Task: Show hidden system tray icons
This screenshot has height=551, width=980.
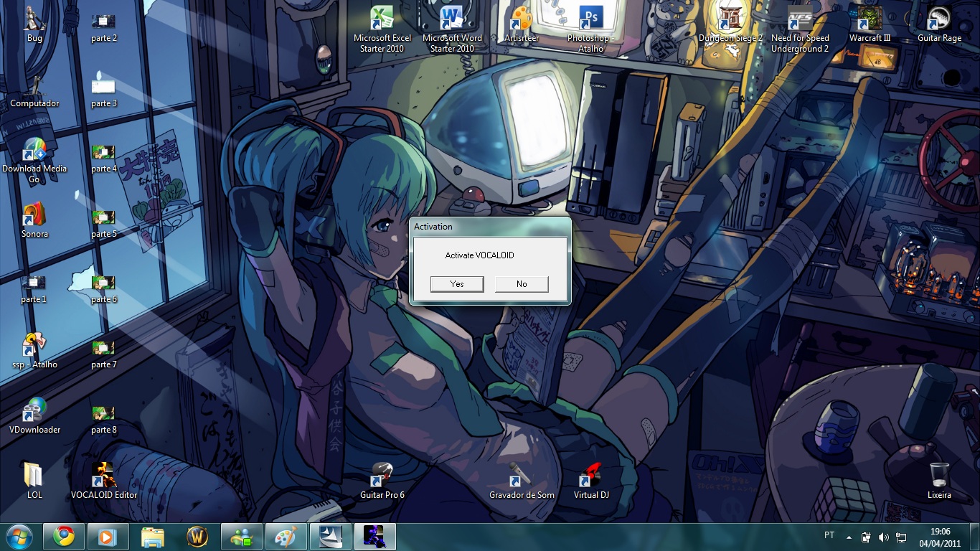Action: coord(849,537)
